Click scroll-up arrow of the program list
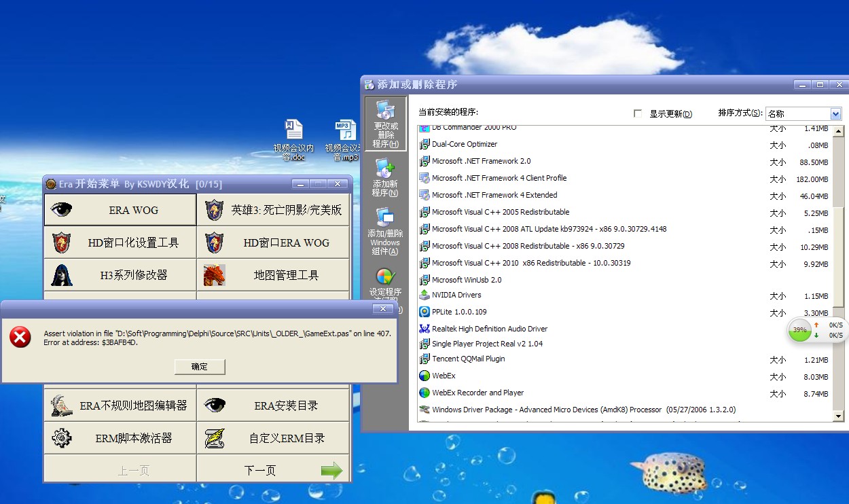Screen dimensions: 849x504 point(837,131)
